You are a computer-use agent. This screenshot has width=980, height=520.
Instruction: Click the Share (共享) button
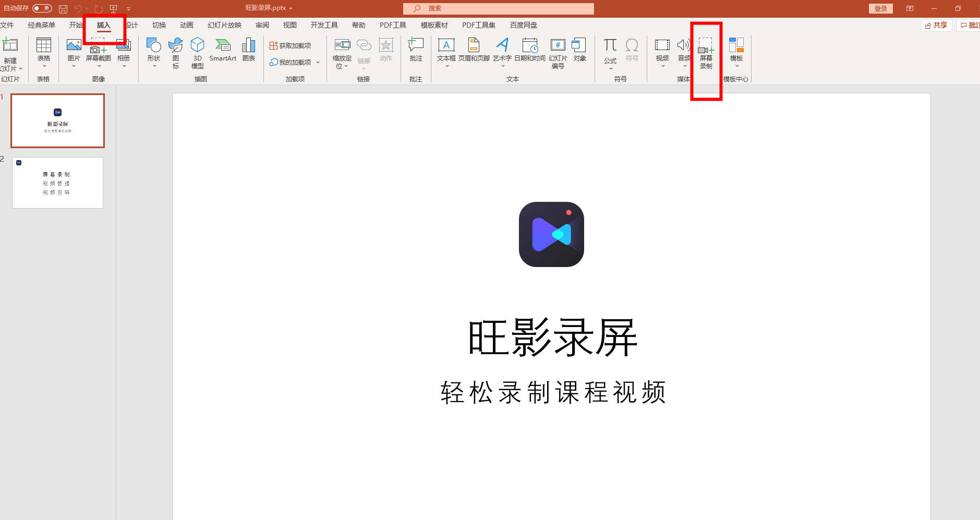click(937, 25)
